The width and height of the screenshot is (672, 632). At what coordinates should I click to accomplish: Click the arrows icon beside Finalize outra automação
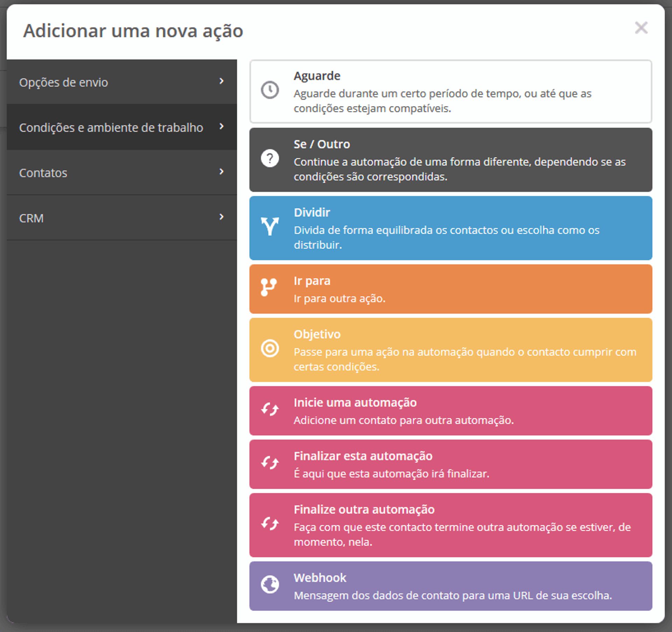[x=269, y=523]
